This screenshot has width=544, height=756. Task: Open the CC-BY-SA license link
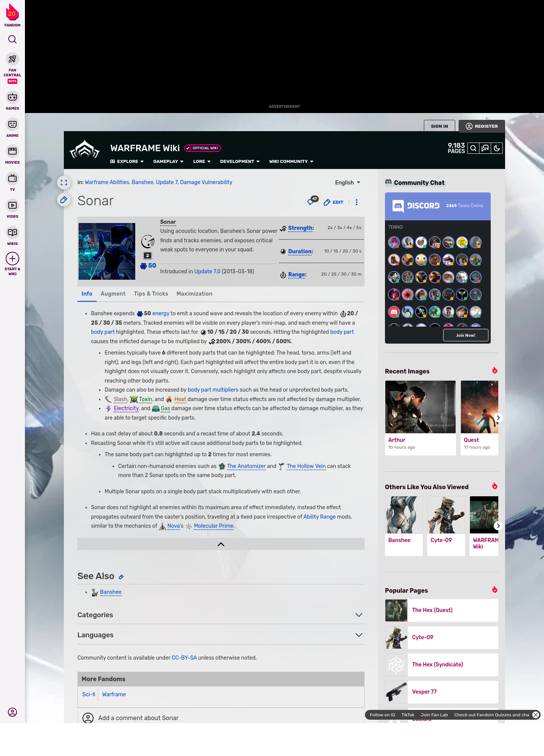[x=184, y=658]
